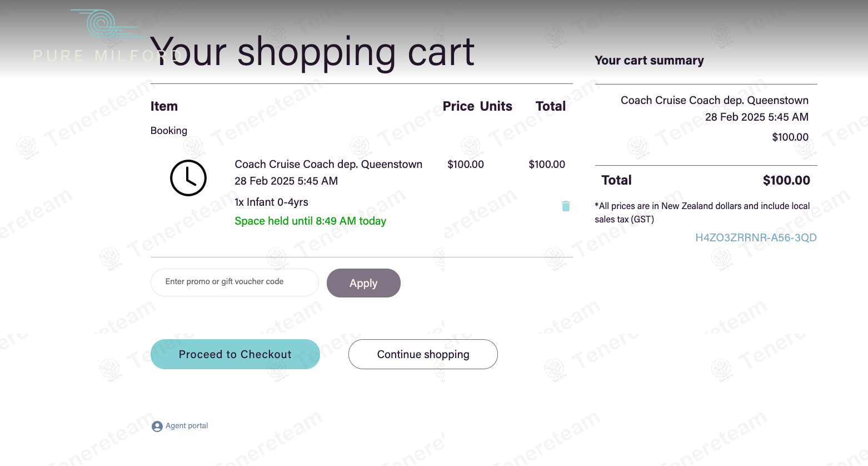Click the clock icon beside the booking
Viewport: 868px width, 466px height.
188,178
